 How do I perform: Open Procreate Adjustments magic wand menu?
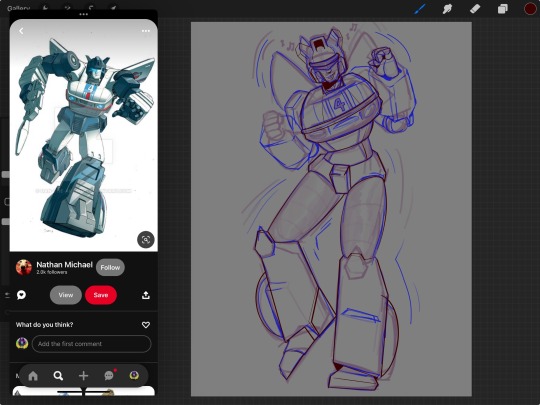coord(68,8)
